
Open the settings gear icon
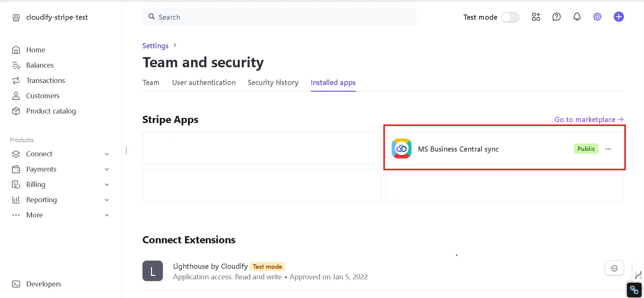coord(597,17)
